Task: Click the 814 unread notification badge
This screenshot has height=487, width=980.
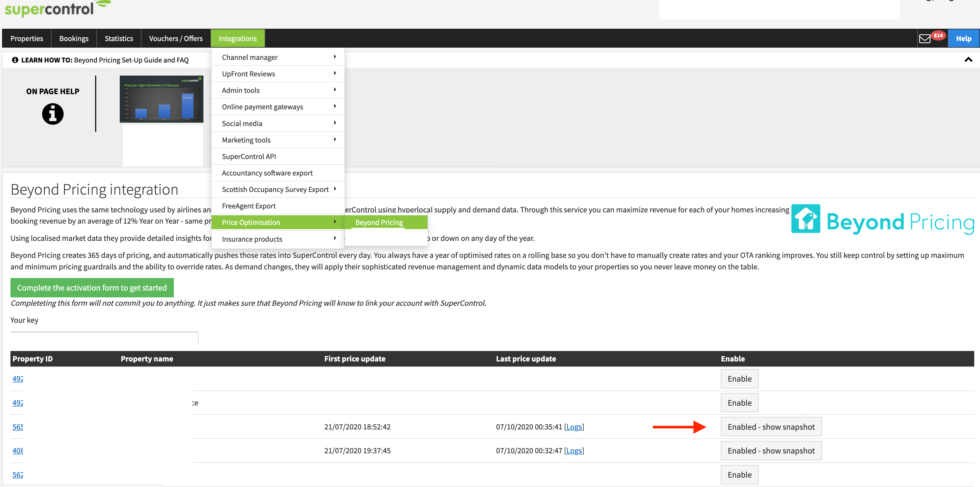Action: (x=938, y=35)
